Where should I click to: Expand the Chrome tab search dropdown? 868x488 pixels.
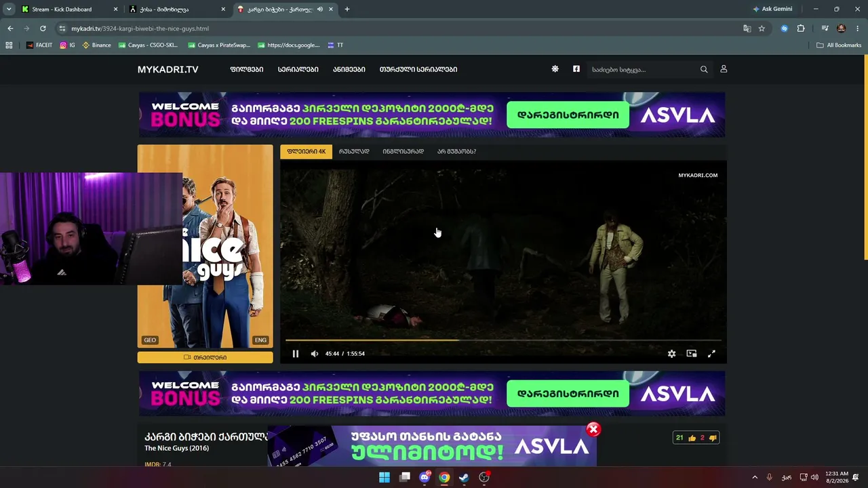click(x=9, y=9)
